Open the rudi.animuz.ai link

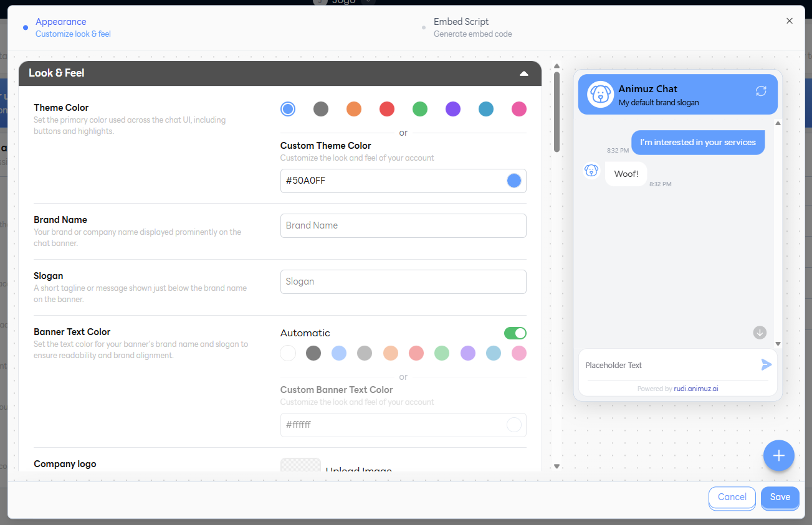tap(696, 389)
